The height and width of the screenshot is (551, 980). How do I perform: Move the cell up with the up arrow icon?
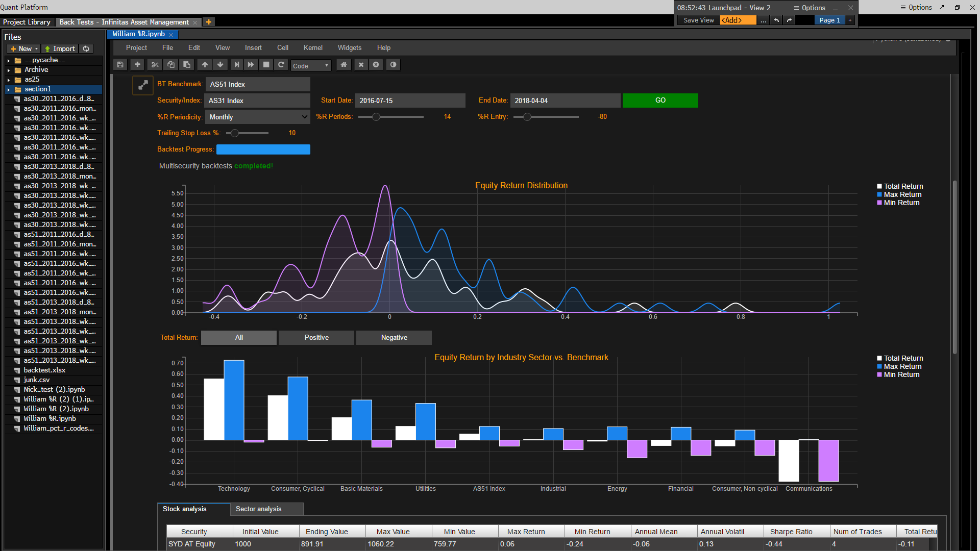[x=205, y=65]
